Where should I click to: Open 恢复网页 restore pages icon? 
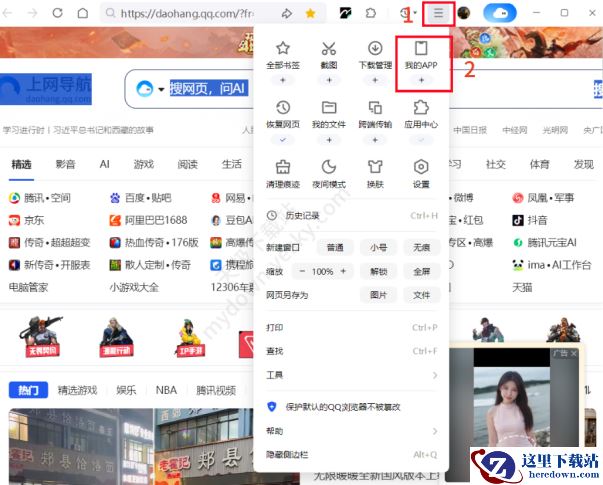click(283, 108)
